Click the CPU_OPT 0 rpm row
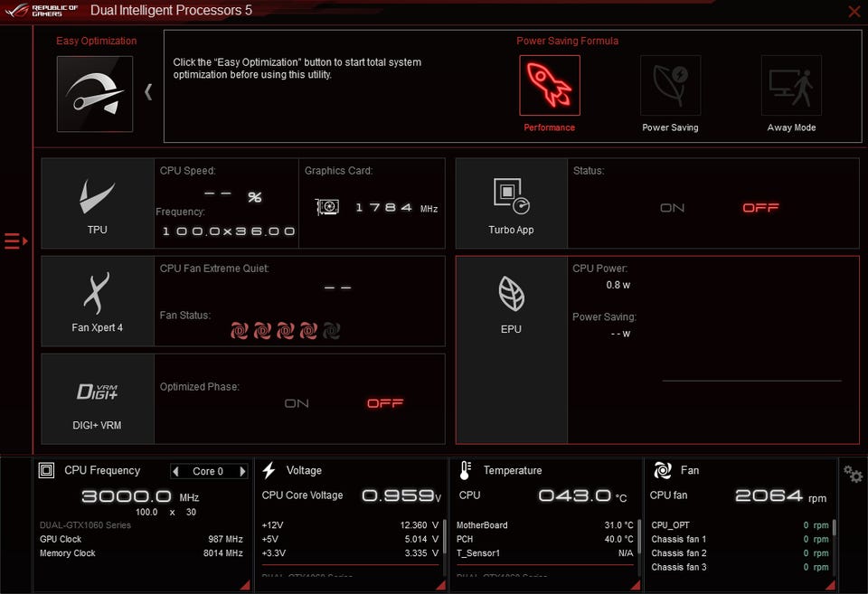The width and height of the screenshot is (868, 594). [740, 525]
